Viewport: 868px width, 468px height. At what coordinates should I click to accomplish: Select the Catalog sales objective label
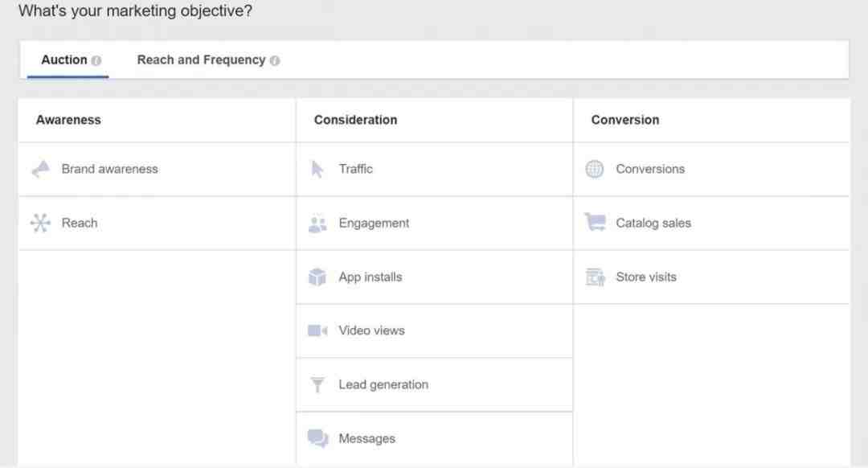[653, 224]
